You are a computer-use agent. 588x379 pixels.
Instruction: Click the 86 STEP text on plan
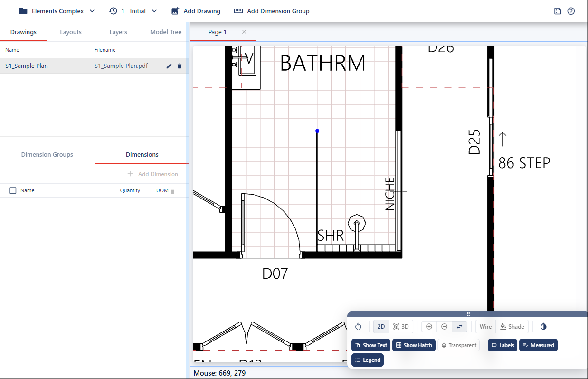click(524, 163)
